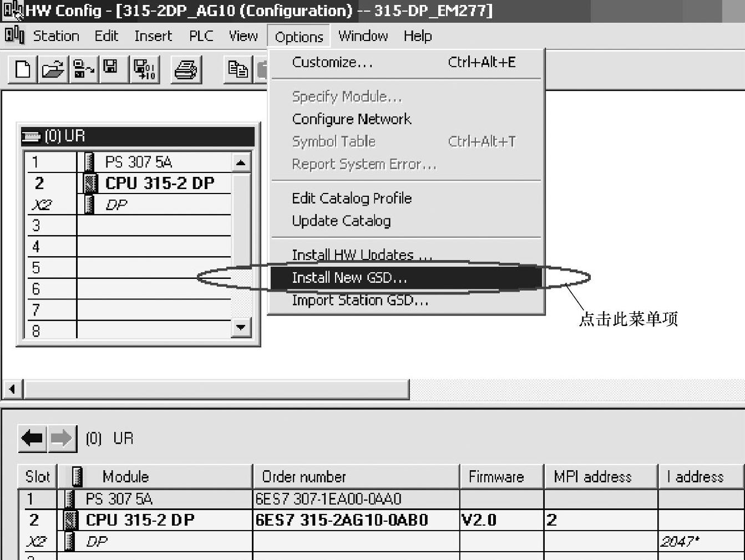Select empty rack slot 3
This screenshot has height=560, width=745.
pos(129,225)
